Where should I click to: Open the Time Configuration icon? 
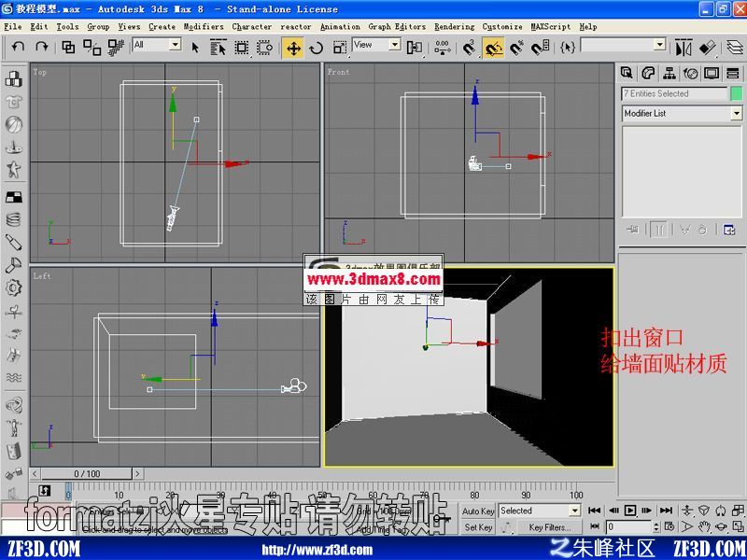pos(669,527)
